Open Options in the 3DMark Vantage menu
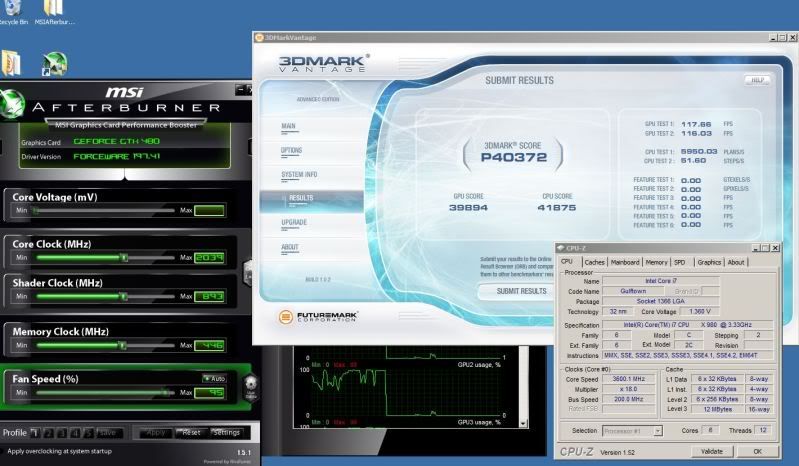The height and width of the screenshot is (466, 799). point(291,150)
